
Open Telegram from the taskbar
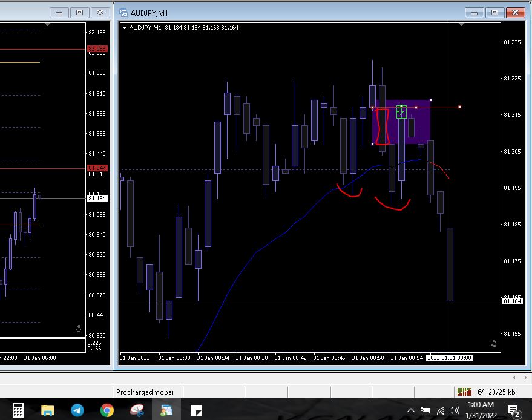tap(77, 410)
